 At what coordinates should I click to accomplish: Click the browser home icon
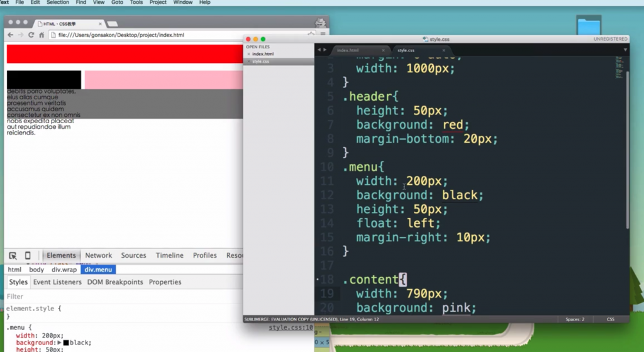[x=42, y=35]
